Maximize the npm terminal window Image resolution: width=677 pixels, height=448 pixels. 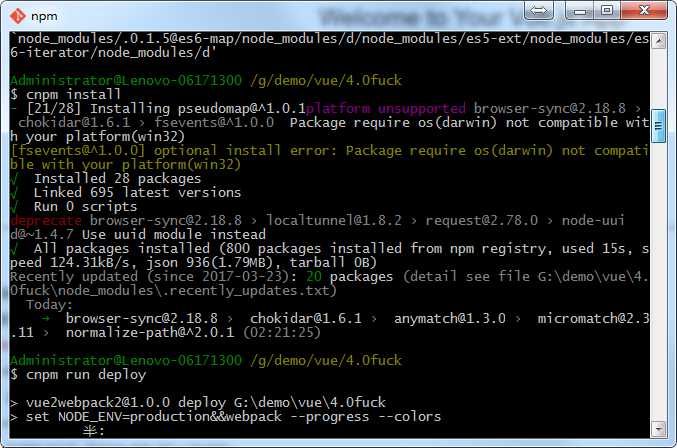click(607, 10)
